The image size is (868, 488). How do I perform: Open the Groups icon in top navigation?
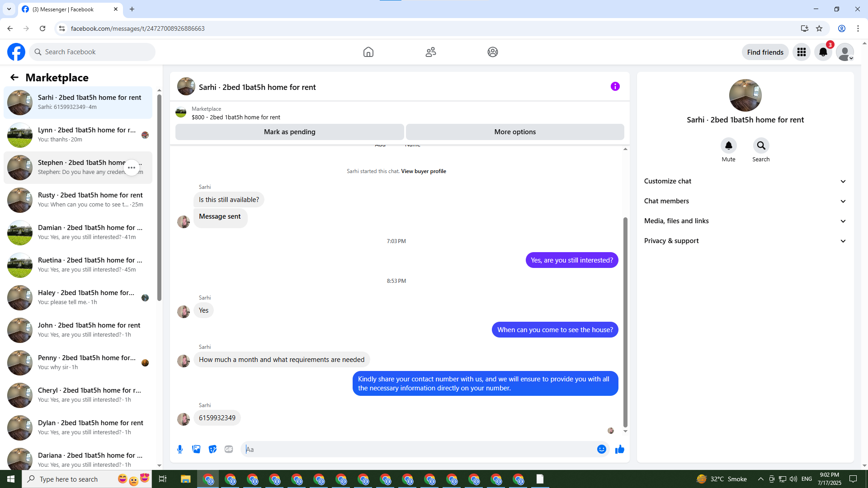pyautogui.click(x=493, y=52)
